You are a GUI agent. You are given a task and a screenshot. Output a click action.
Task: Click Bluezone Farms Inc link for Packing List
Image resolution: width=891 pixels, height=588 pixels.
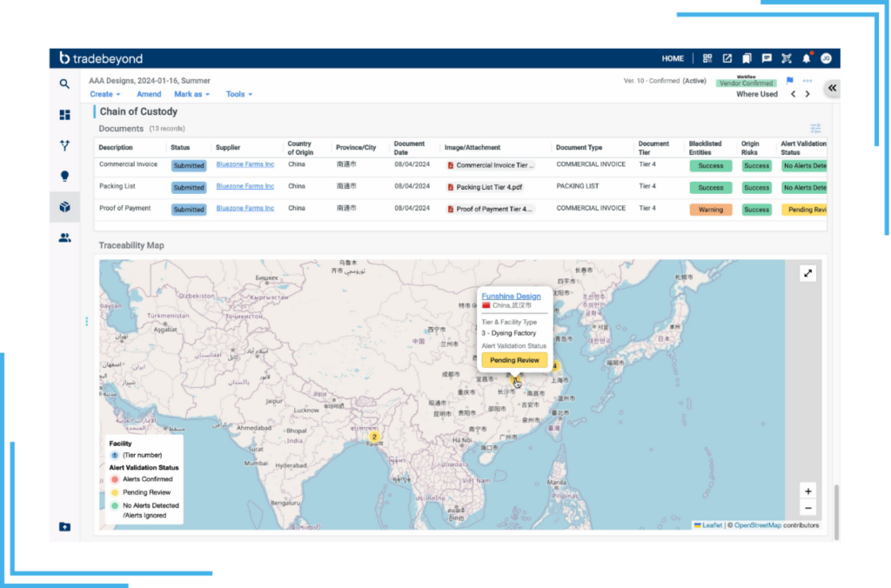[x=245, y=186]
